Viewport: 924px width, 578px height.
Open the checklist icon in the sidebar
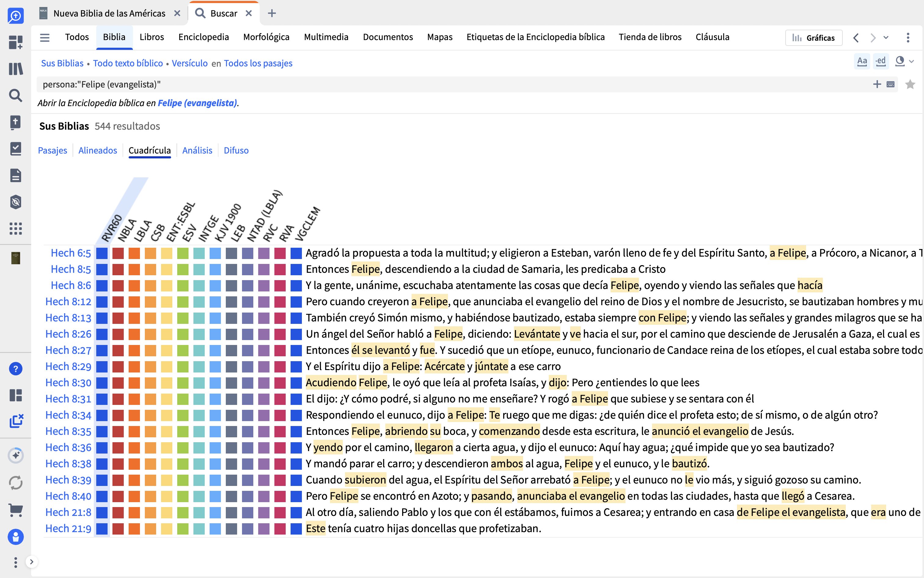(16, 149)
